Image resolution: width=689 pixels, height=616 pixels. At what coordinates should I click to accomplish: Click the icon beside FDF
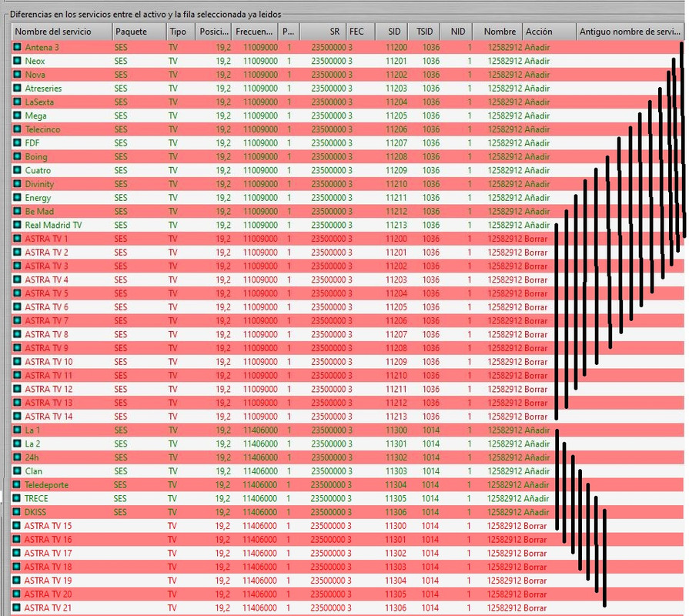(x=17, y=142)
